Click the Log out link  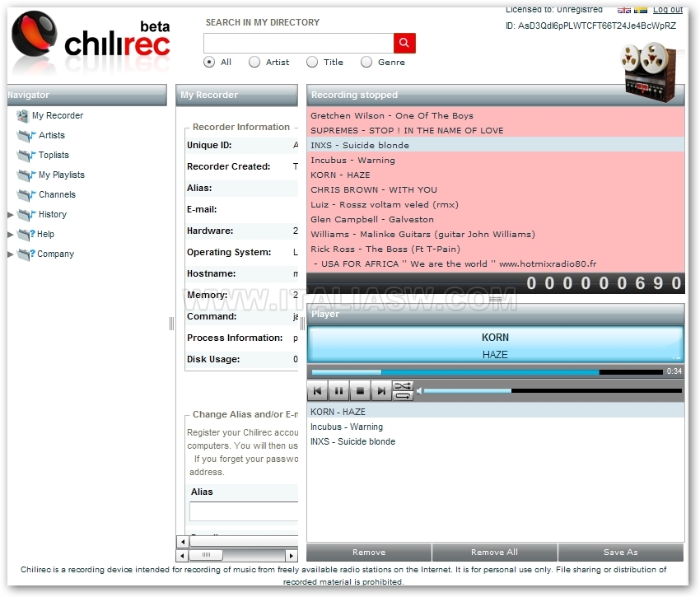tap(668, 9)
